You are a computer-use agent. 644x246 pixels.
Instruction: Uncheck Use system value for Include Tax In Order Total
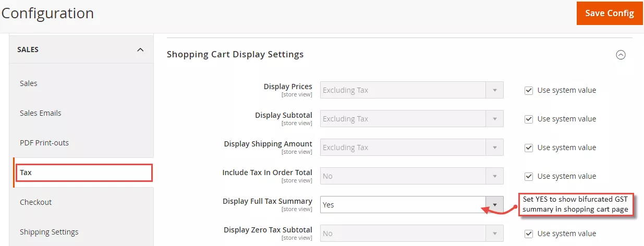[528, 176]
